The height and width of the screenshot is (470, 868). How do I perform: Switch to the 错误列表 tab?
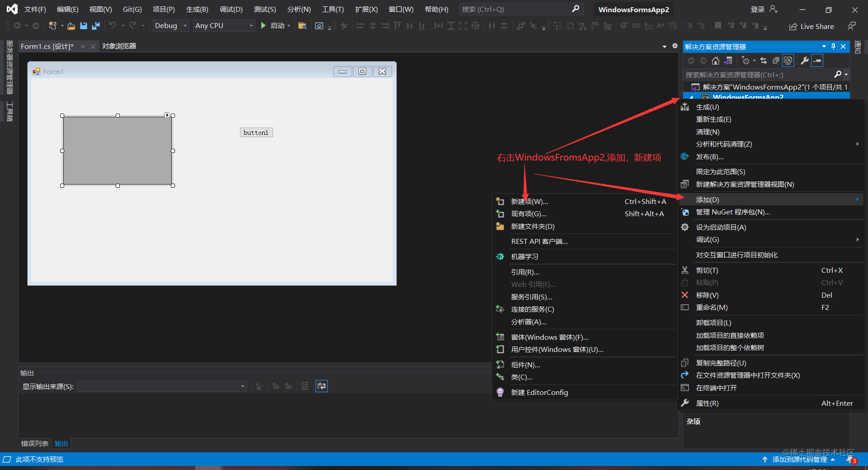coord(35,443)
